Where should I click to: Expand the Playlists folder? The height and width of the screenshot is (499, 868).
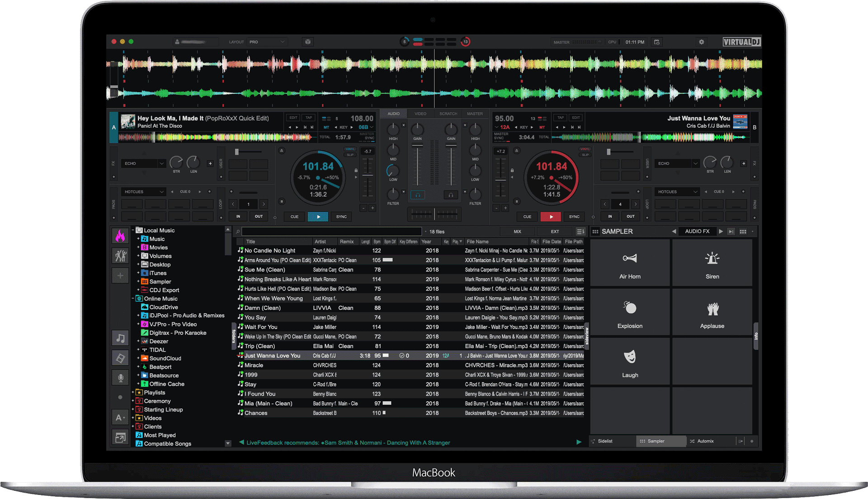coord(133,393)
